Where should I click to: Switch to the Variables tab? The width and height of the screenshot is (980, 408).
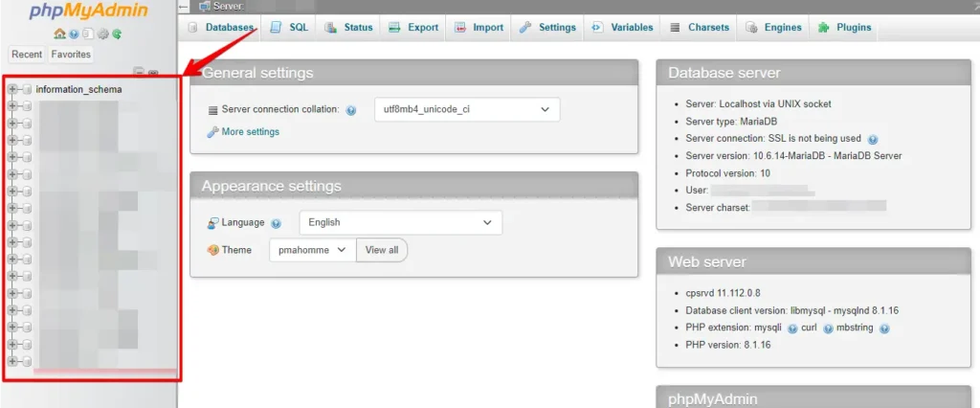(622, 28)
